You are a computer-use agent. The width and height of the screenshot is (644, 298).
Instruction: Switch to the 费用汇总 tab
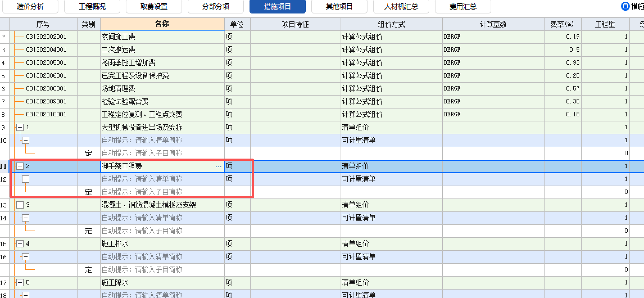(x=463, y=6)
